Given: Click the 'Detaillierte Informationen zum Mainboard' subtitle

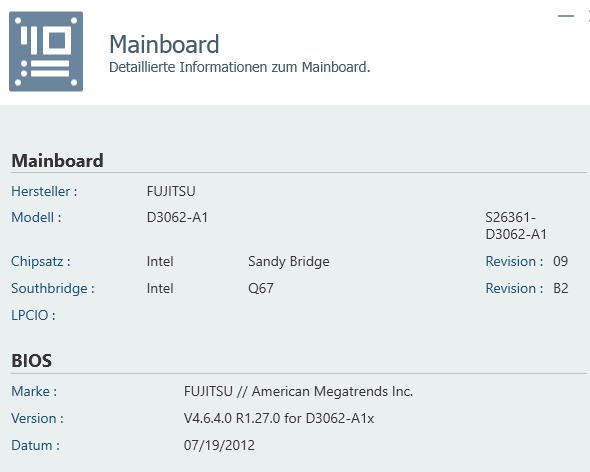Looking at the screenshot, I should (x=240, y=67).
